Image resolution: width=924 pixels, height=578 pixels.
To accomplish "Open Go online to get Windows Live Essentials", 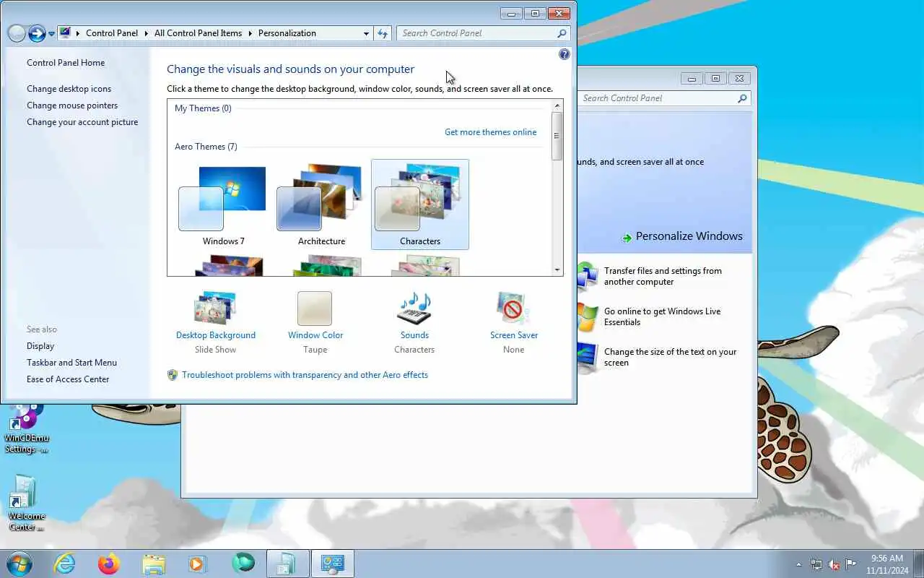I will pyautogui.click(x=662, y=316).
